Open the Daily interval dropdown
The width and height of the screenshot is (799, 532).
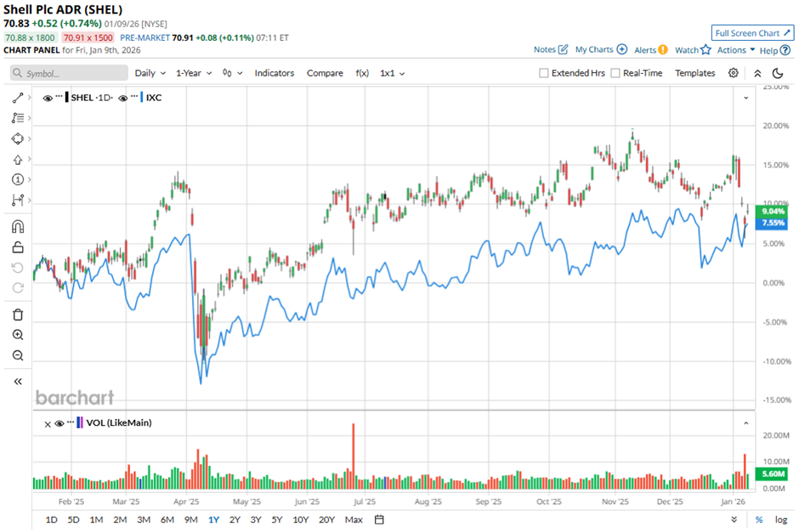tap(150, 73)
